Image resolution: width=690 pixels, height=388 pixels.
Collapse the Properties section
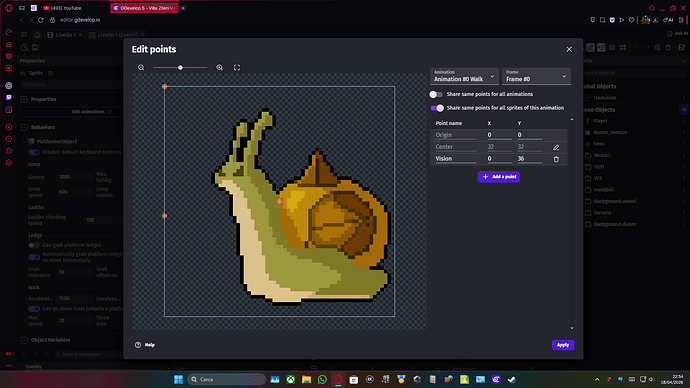click(x=24, y=99)
